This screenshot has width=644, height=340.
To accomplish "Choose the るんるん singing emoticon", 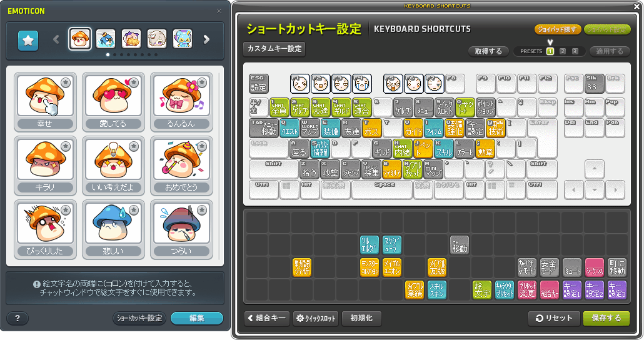I will point(181,102).
